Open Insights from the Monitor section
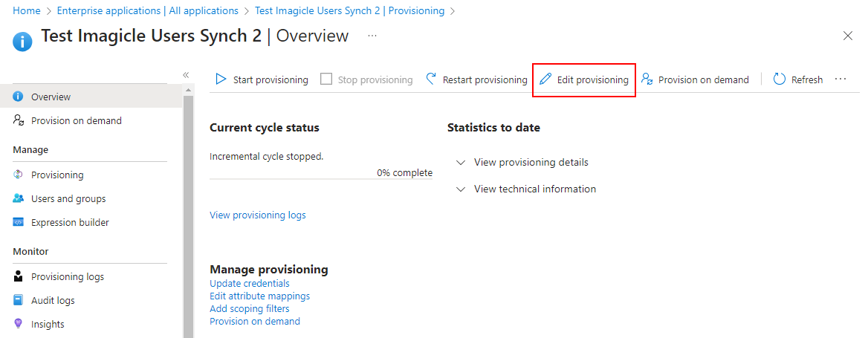This screenshot has width=868, height=338. (48, 324)
